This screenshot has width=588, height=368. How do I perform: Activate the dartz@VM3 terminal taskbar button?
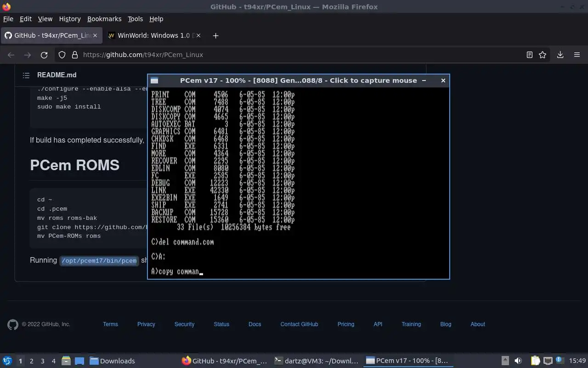click(317, 361)
